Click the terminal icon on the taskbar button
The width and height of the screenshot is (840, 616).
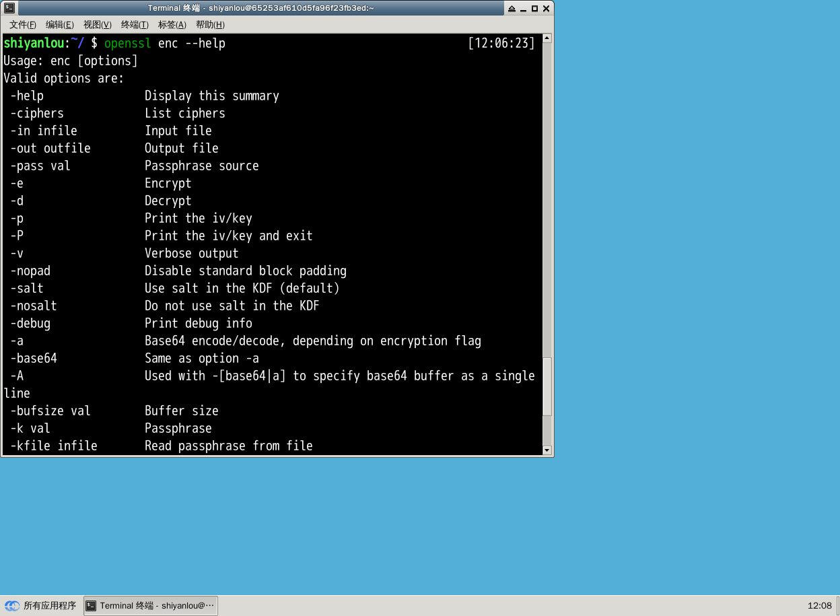91,605
